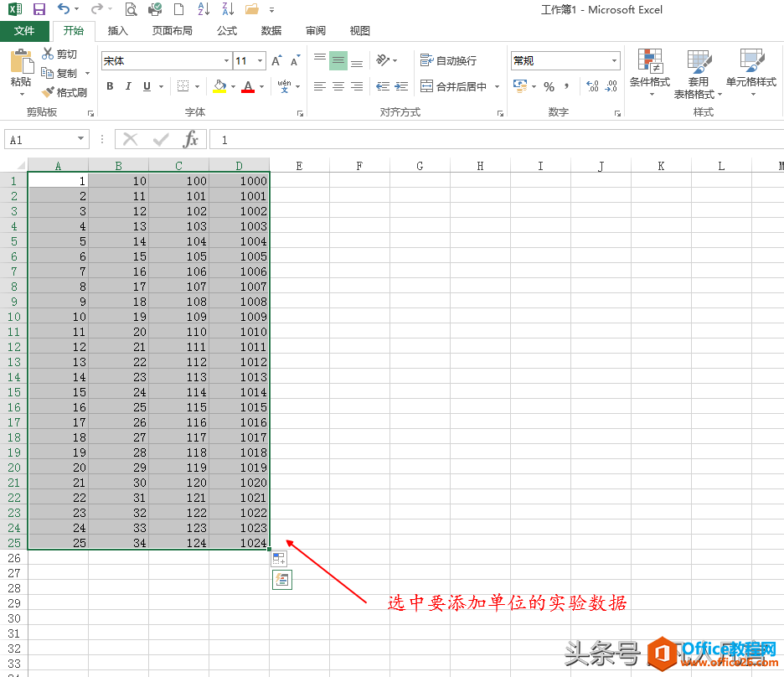784x677 pixels.
Task: Click the text orientation icon
Action: point(383,60)
